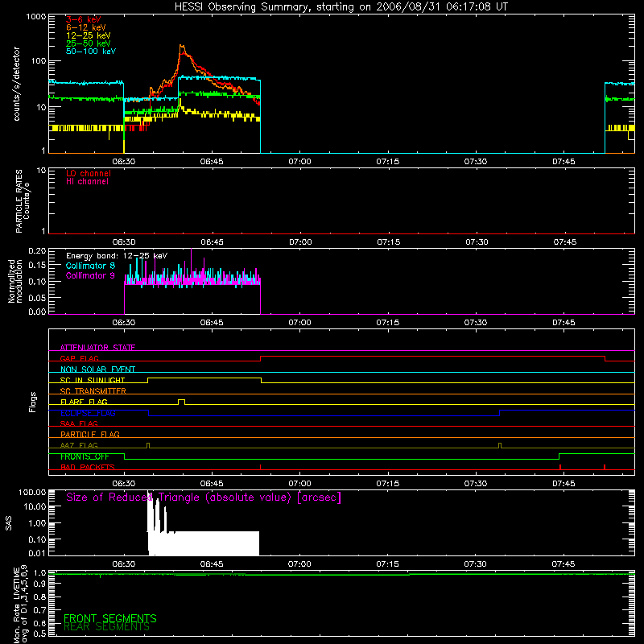Screen dimensions: 644x644
Task: Click the 12-25 keV count-rate legend entry
Action: click(88, 35)
